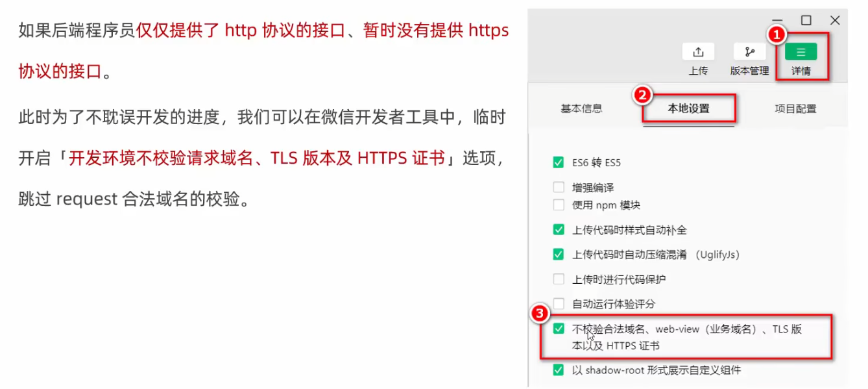
Task: Click the 版本管理 label text
Action: (749, 71)
